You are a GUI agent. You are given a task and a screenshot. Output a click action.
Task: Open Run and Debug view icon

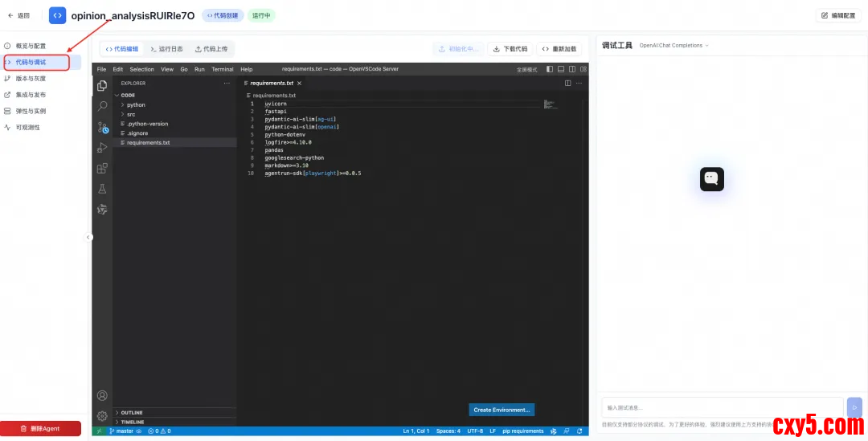tap(102, 148)
